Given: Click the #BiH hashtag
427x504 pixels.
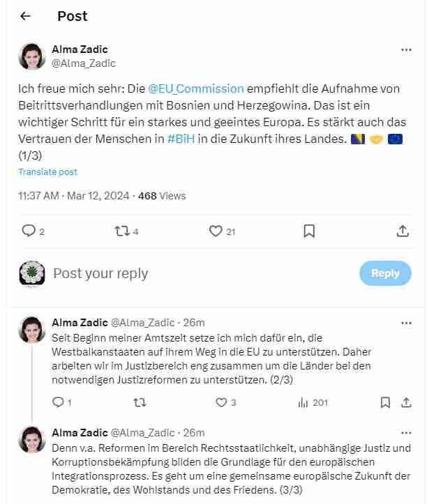Looking at the screenshot, I should coord(181,139).
